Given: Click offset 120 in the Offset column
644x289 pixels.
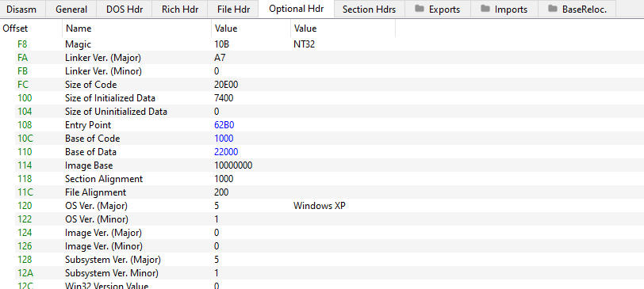Looking at the screenshot, I should 25,206.
